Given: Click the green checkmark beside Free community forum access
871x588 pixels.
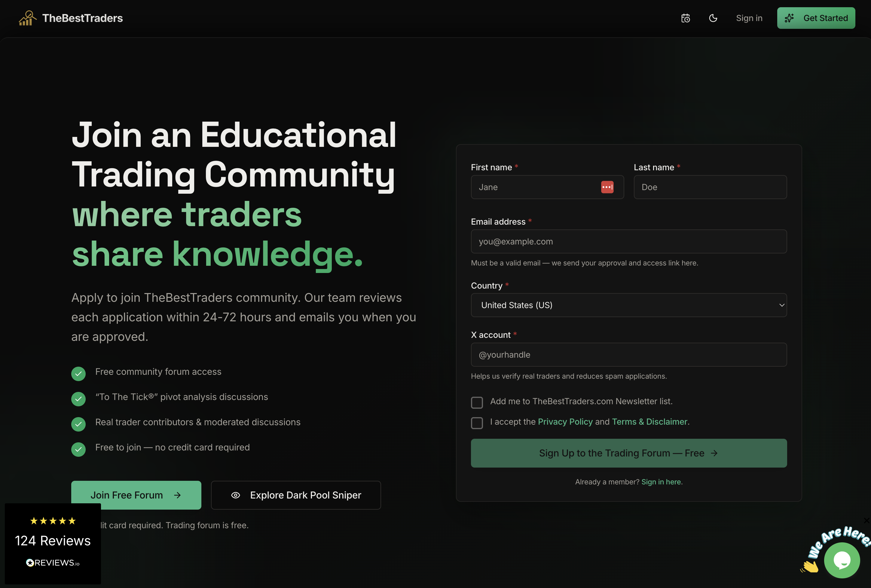Looking at the screenshot, I should click(78, 373).
